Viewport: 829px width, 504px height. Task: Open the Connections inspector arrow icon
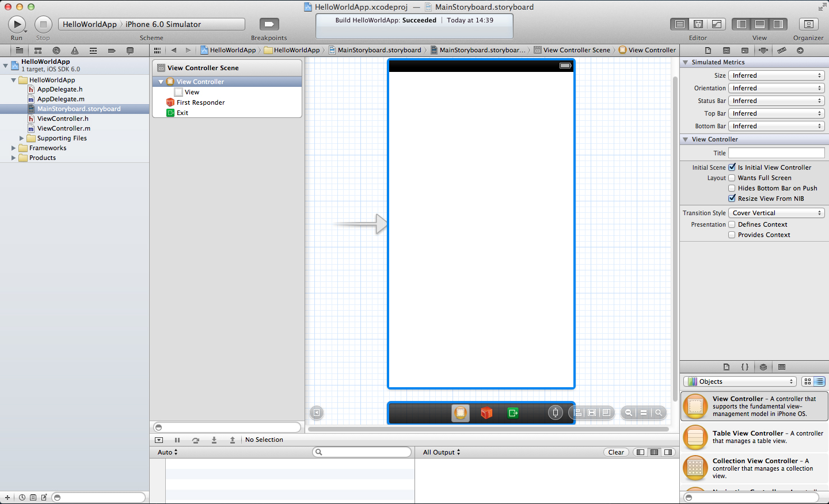pyautogui.click(x=800, y=50)
